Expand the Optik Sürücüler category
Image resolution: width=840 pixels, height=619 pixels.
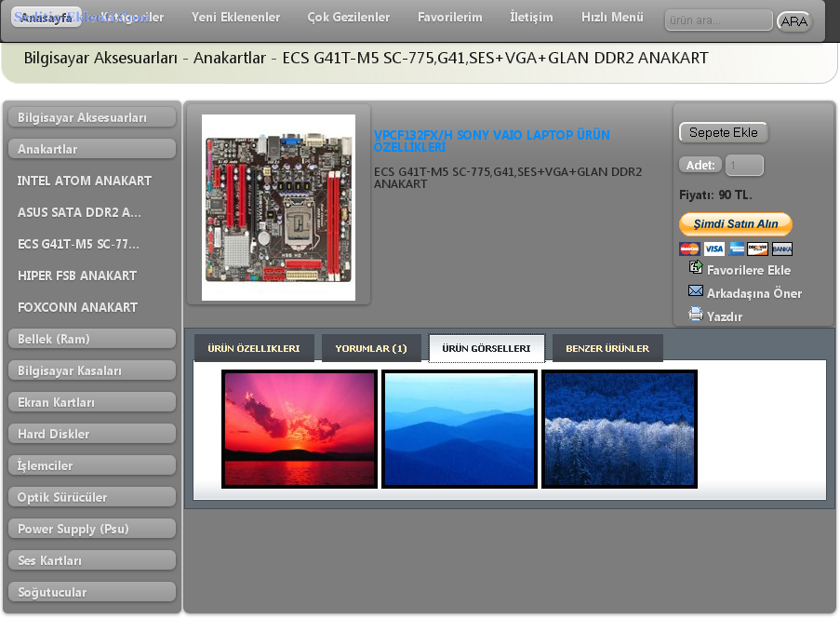tap(92, 497)
